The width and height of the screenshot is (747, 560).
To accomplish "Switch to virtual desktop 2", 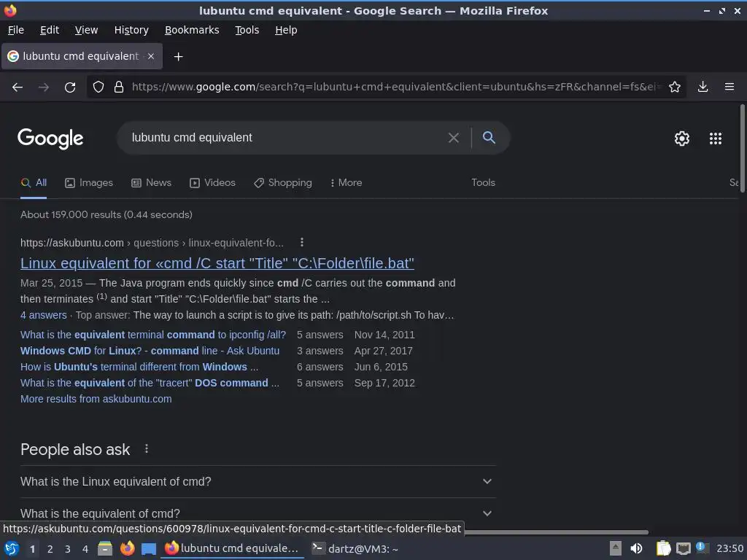I will (x=50, y=549).
